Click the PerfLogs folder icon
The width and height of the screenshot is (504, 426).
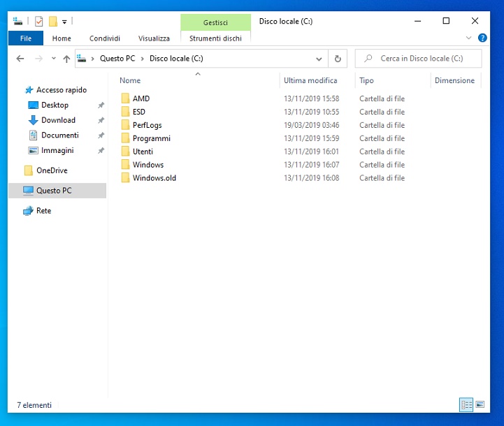pos(125,124)
